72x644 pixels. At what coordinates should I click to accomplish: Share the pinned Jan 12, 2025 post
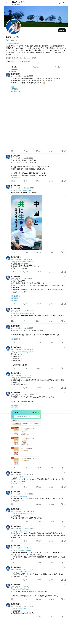tap(65, 151)
